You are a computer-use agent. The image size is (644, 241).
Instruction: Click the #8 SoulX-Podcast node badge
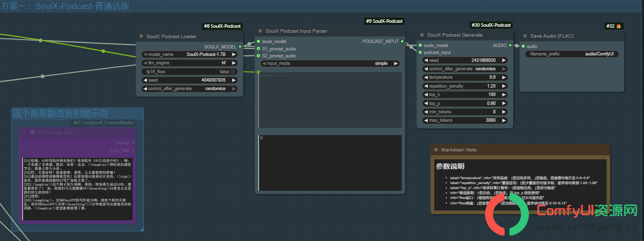point(222,26)
